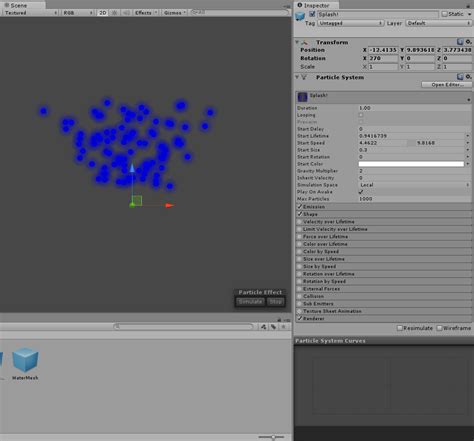Viewport: 474px width, 441px height.
Task: Toggle the 2D scene view button
Action: (x=103, y=13)
